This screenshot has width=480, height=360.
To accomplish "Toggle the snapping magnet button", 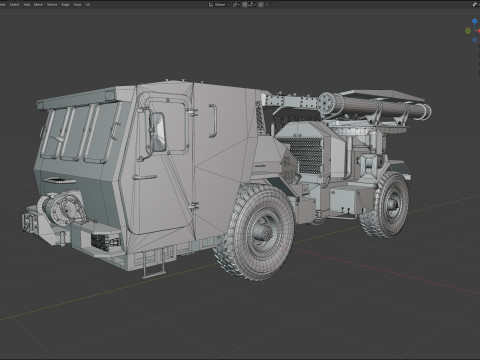I will [x=244, y=5].
